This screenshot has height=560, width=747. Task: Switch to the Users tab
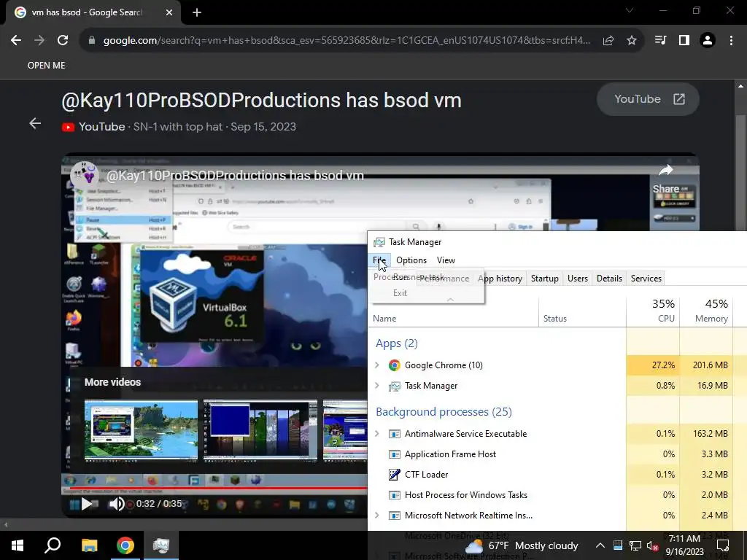(x=578, y=278)
